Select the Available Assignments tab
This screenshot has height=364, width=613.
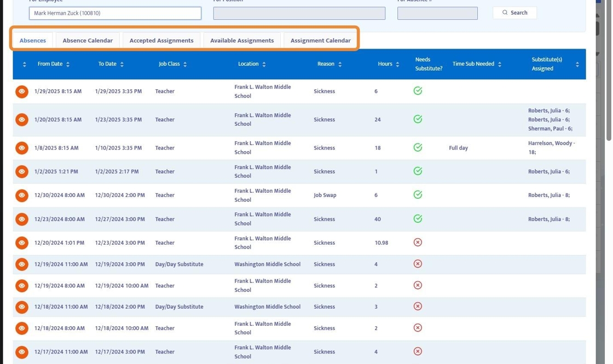(242, 41)
